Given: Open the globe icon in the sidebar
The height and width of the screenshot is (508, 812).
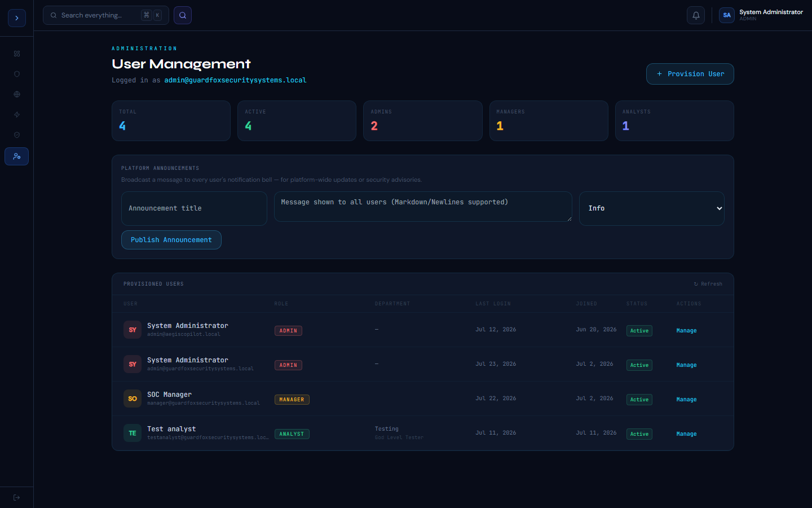Looking at the screenshot, I should [x=17, y=94].
